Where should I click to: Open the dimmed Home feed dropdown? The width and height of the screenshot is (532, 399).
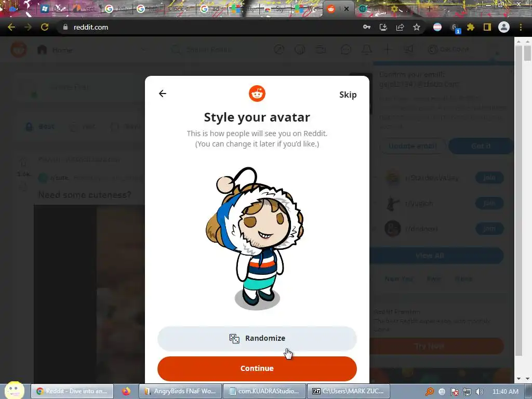tap(92, 50)
